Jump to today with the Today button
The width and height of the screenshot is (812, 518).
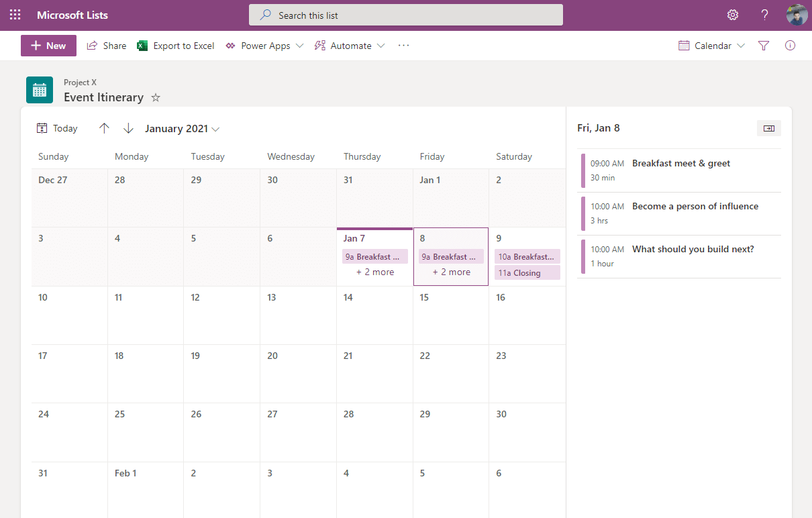[57, 127]
